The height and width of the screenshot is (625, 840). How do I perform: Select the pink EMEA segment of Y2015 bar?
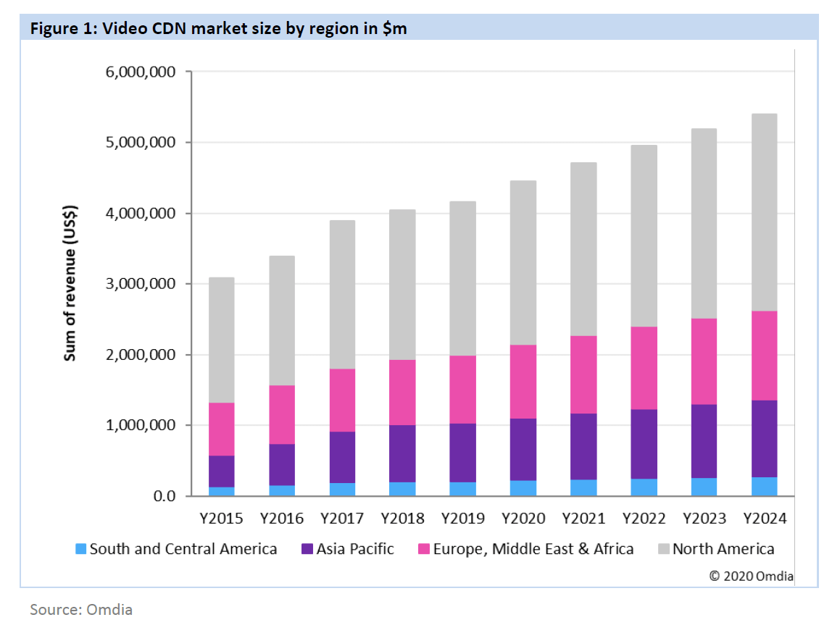[x=221, y=429]
